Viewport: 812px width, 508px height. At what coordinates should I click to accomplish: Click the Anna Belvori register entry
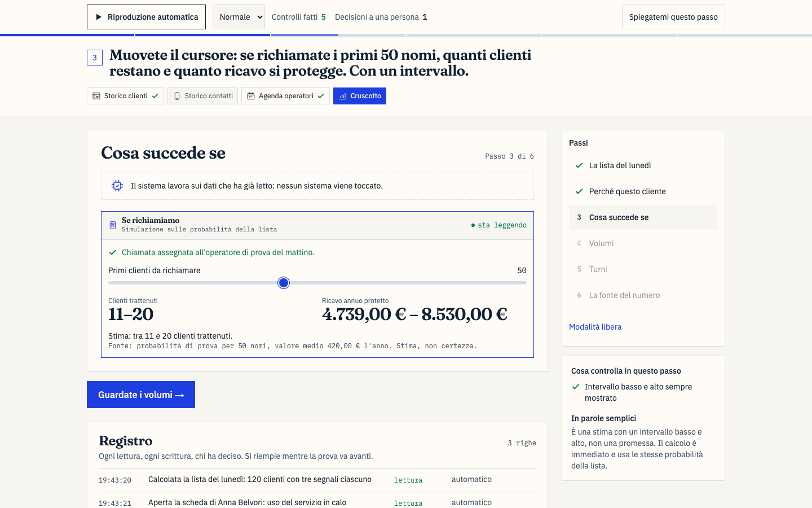pyautogui.click(x=247, y=502)
